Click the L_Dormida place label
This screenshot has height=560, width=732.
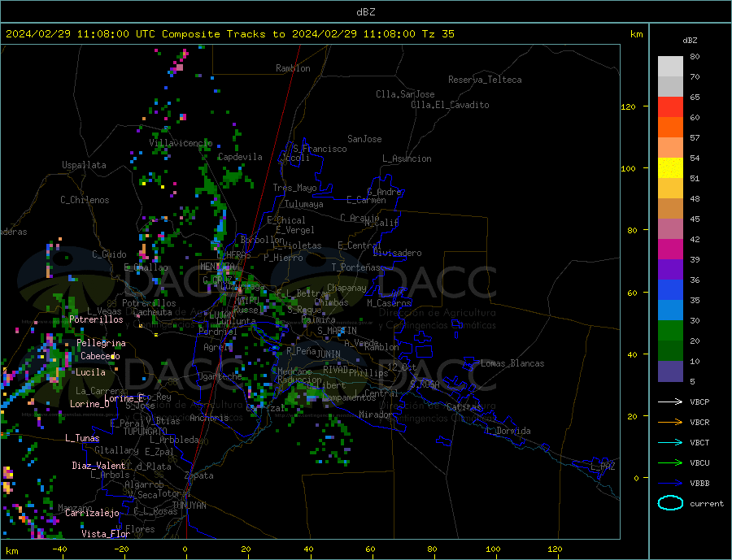(x=509, y=431)
